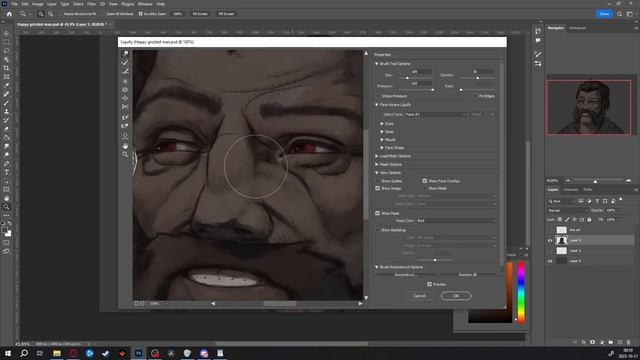Select the Crop tool in main toolbar
The height and width of the screenshot is (360, 640).
point(6,68)
